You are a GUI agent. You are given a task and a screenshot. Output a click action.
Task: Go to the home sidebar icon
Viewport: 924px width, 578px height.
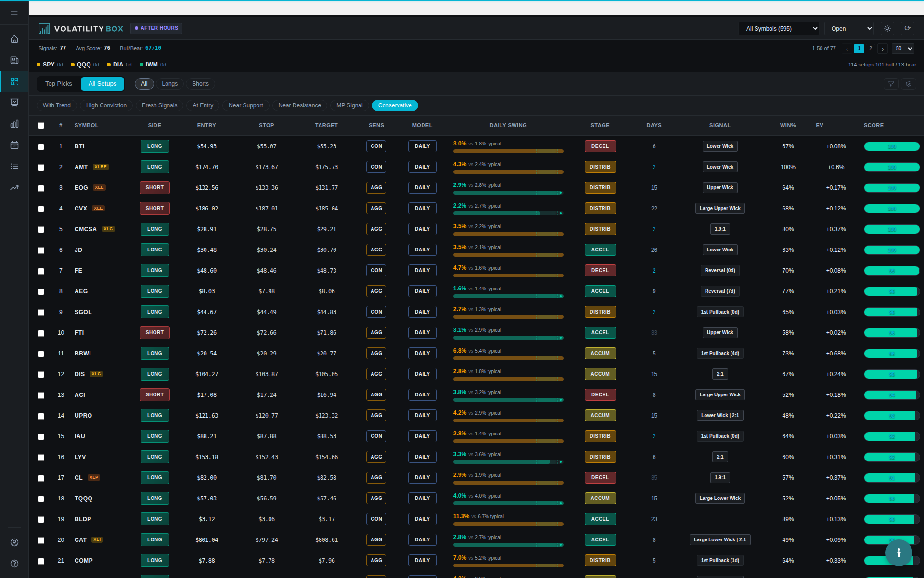point(14,39)
